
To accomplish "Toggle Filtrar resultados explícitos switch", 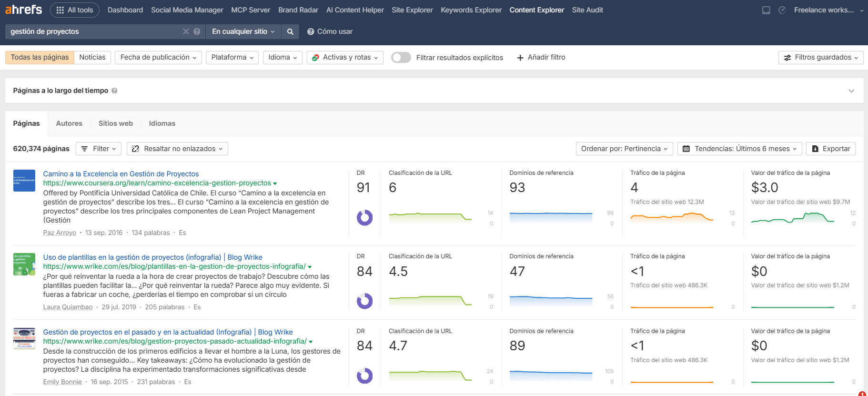I will pyautogui.click(x=401, y=58).
